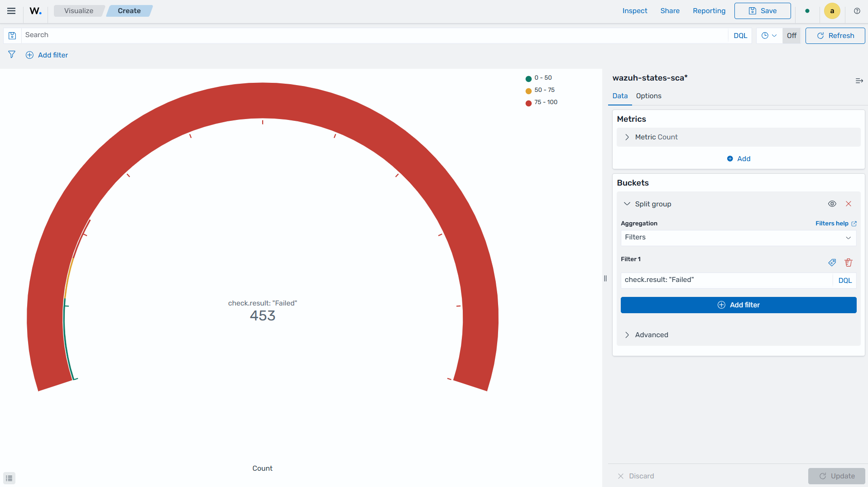This screenshot has height=487, width=868.
Task: Toggle Split group visibility eye
Action: click(x=832, y=204)
